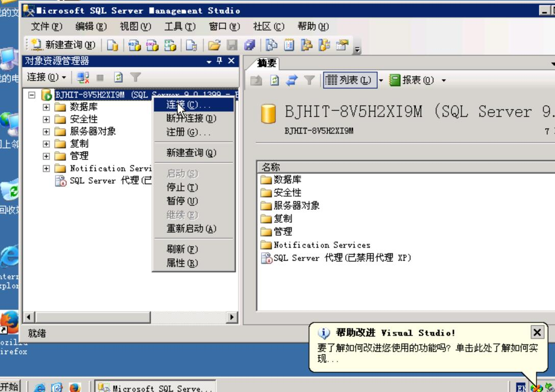
Task: Open the 连接(O) dropdown in Object Explorer
Action: [x=46, y=77]
